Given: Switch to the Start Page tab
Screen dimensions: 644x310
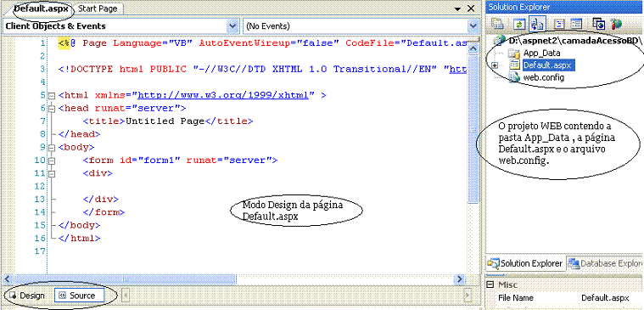Looking at the screenshot, I should 98,8.
